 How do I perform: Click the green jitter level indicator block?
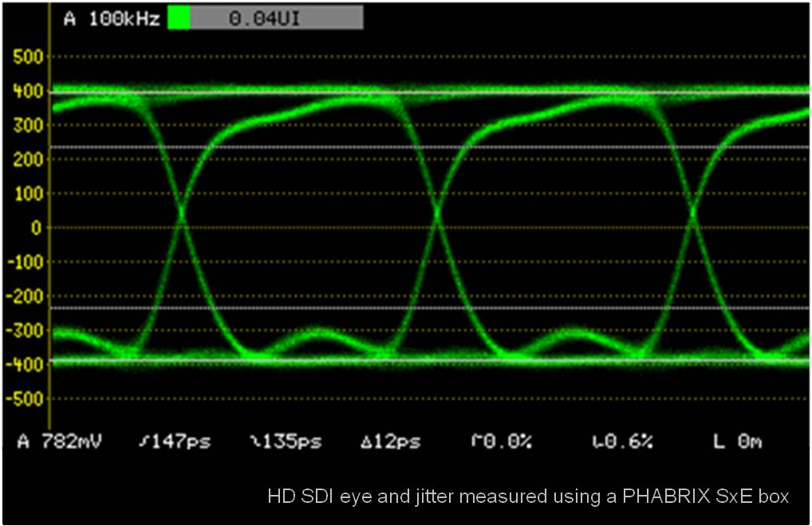click(179, 18)
